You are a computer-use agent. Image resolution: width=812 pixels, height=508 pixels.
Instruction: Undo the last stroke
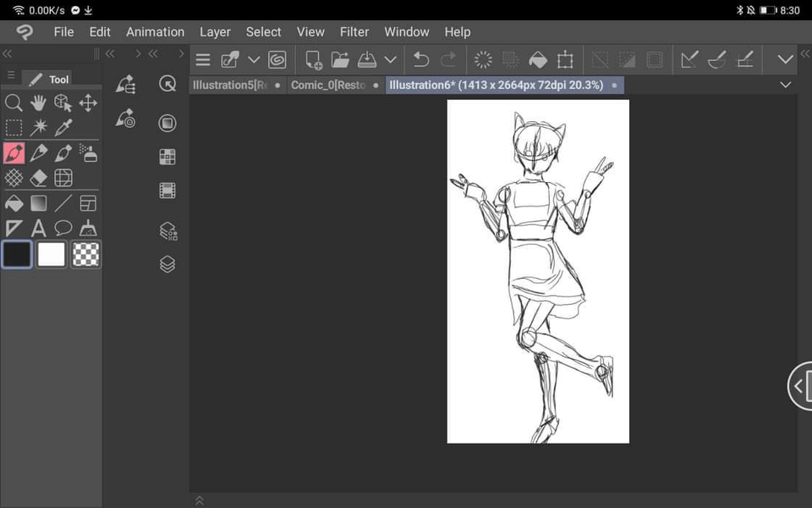pos(421,60)
